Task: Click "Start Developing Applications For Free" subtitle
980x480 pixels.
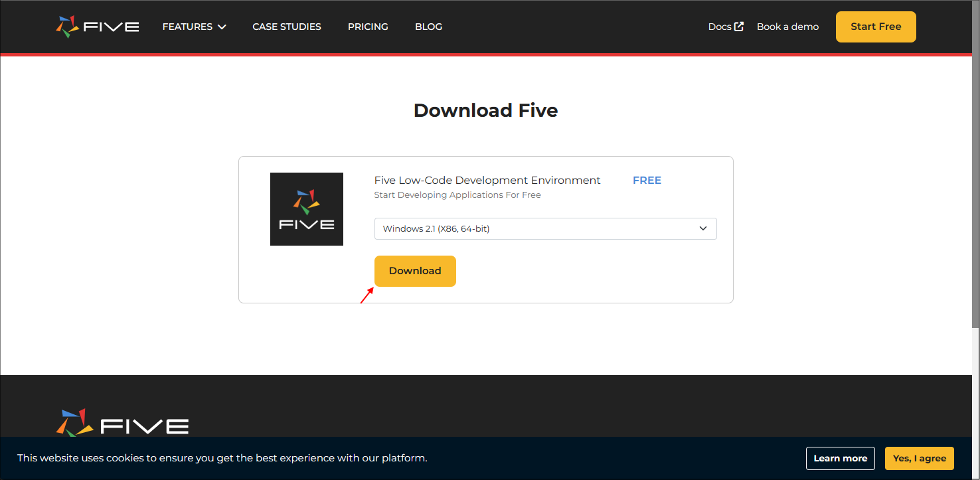Action: pos(457,195)
